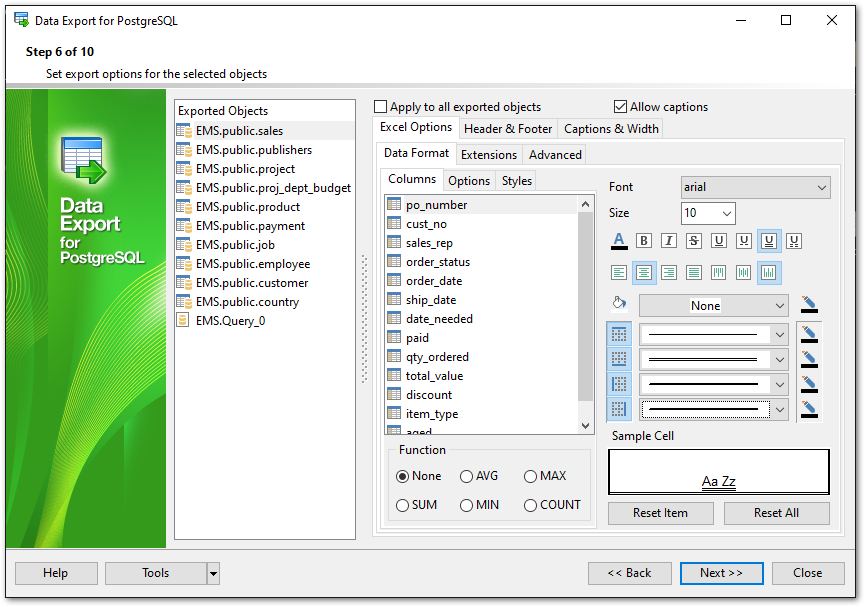
Task: Toggle strikethrough font style
Action: pyautogui.click(x=694, y=241)
